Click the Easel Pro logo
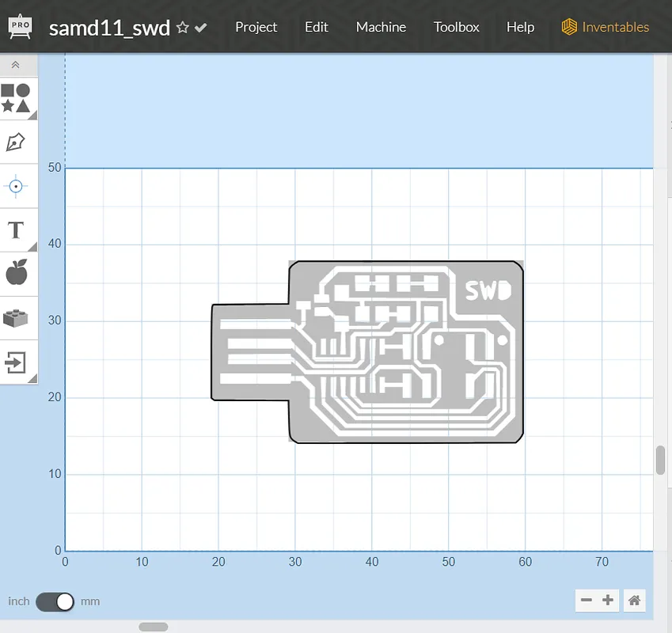Viewport: 672px width, 633px height. 21,26
